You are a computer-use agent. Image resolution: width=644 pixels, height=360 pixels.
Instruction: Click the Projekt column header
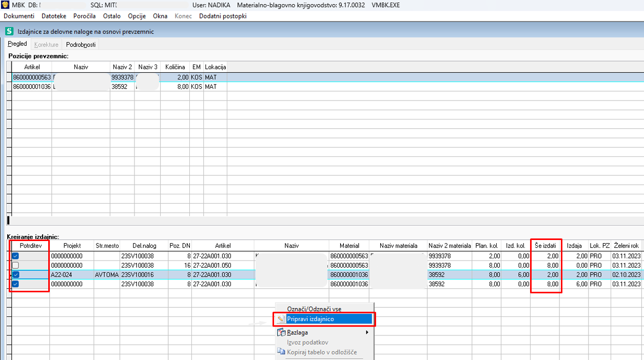click(72, 246)
